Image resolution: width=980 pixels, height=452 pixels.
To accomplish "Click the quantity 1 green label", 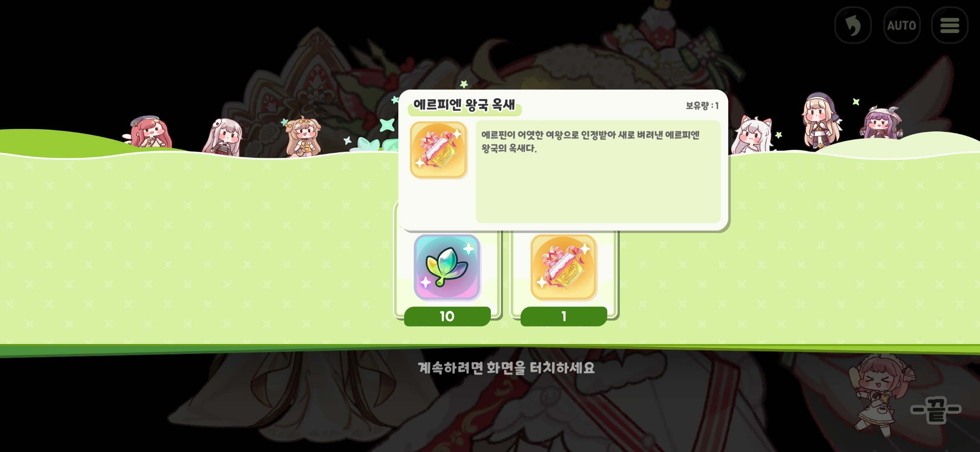I will pos(564,316).
